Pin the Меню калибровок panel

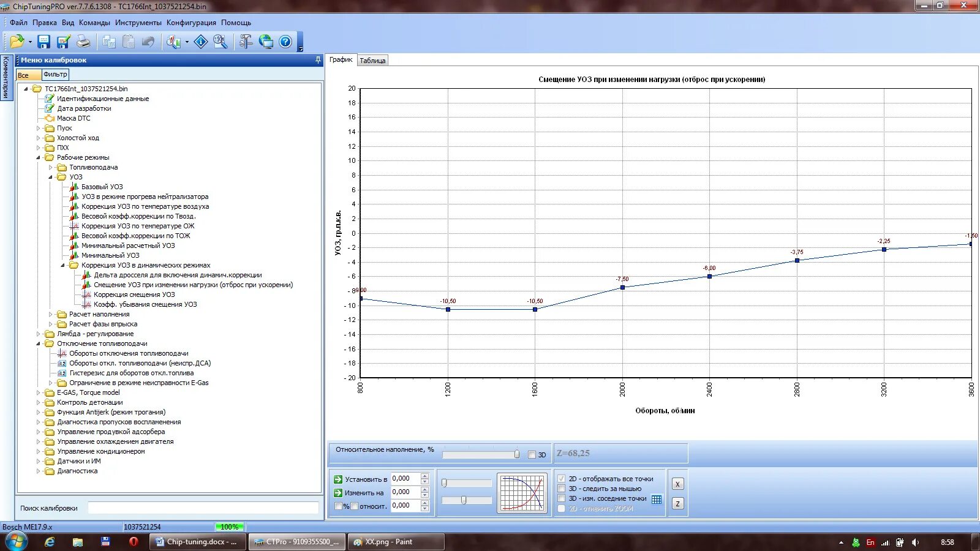(318, 60)
